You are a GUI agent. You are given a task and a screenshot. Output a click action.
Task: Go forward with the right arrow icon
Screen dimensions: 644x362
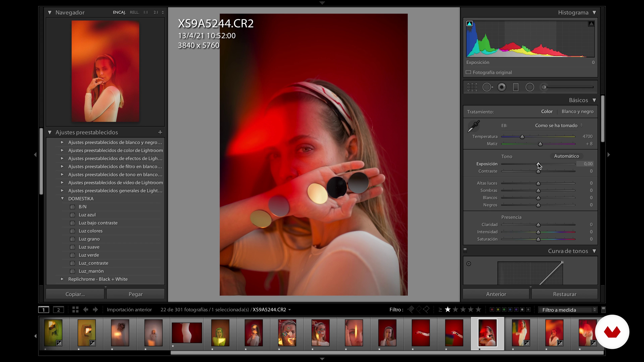pos(95,310)
